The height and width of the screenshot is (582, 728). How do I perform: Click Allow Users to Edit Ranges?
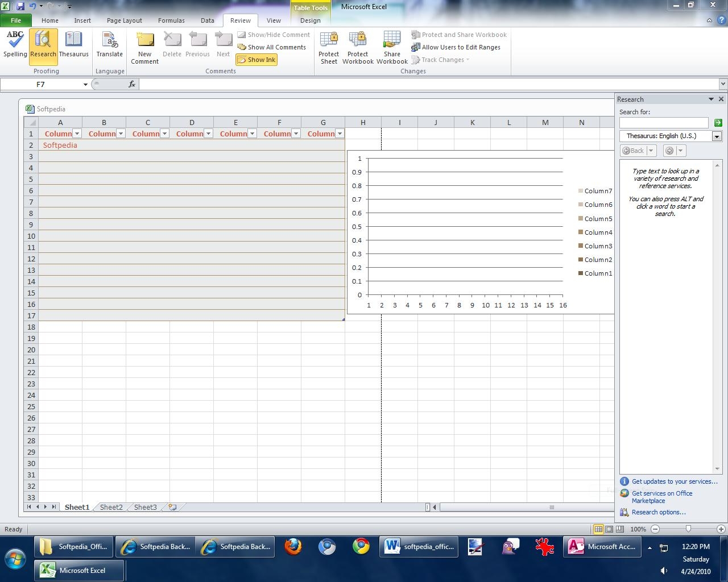[461, 47]
